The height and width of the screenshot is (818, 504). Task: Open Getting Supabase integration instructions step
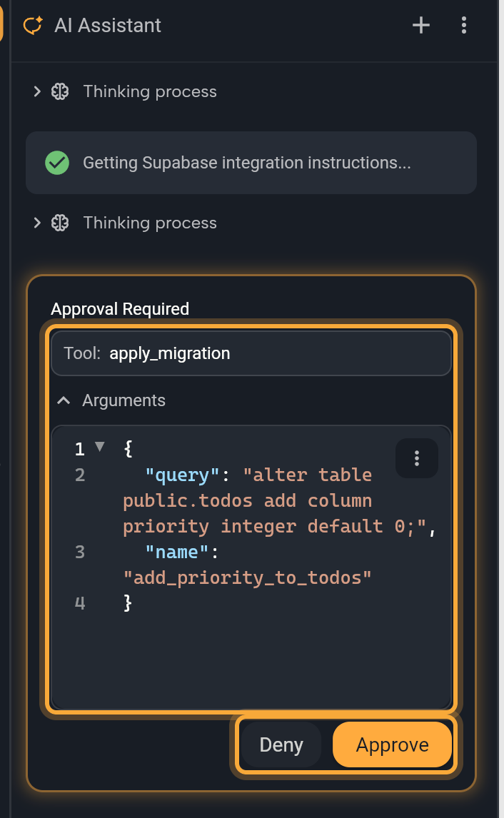coord(251,163)
